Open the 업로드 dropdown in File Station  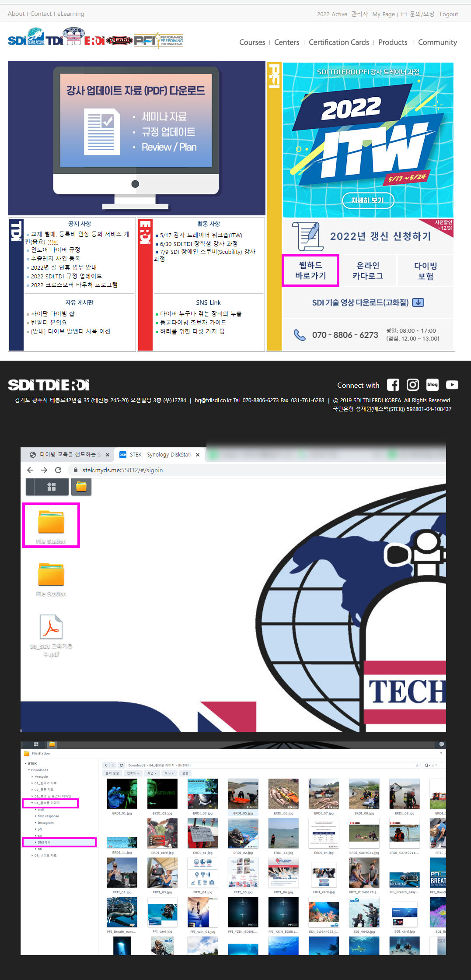(x=133, y=773)
